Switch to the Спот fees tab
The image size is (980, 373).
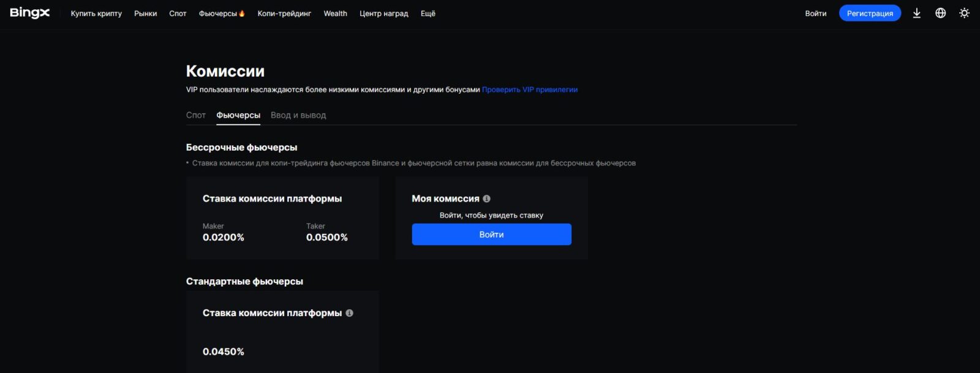195,115
